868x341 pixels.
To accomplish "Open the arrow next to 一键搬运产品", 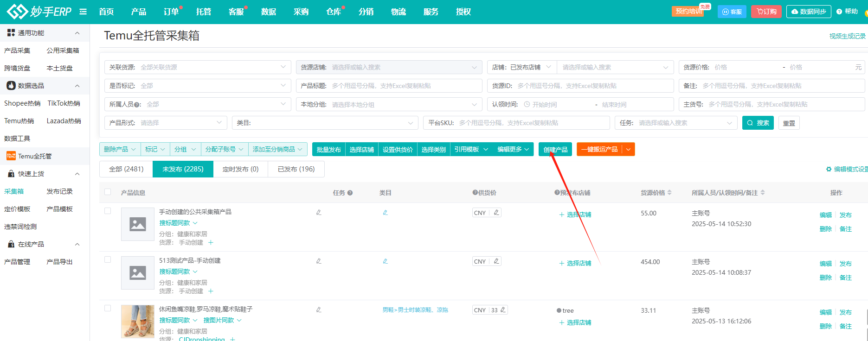I will point(628,149).
